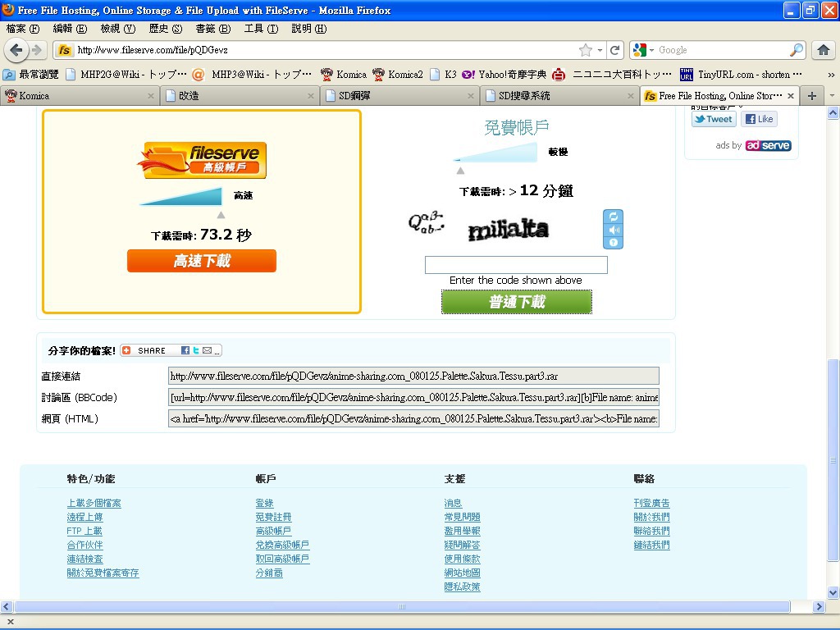Open the 常見問題 link
The height and width of the screenshot is (630, 840).
tap(462, 517)
